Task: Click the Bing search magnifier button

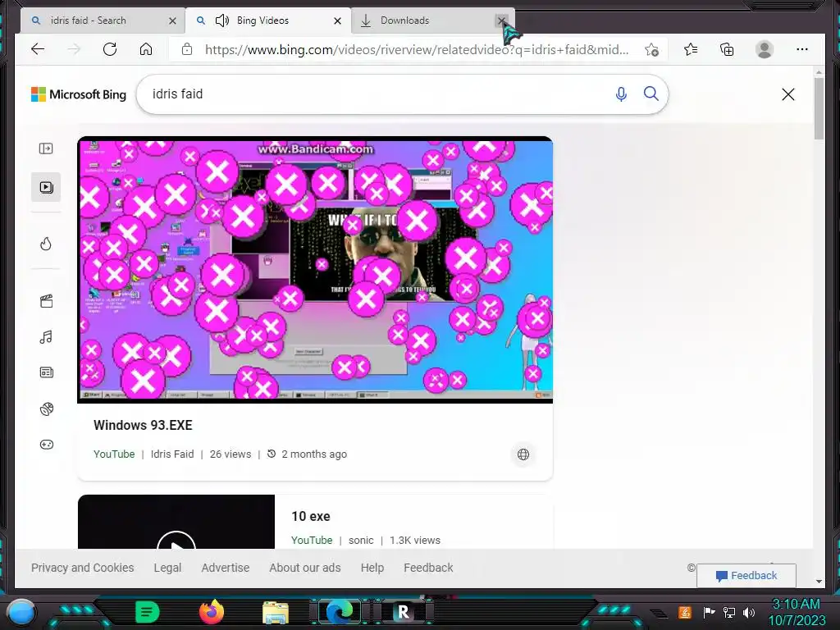Action: [651, 94]
